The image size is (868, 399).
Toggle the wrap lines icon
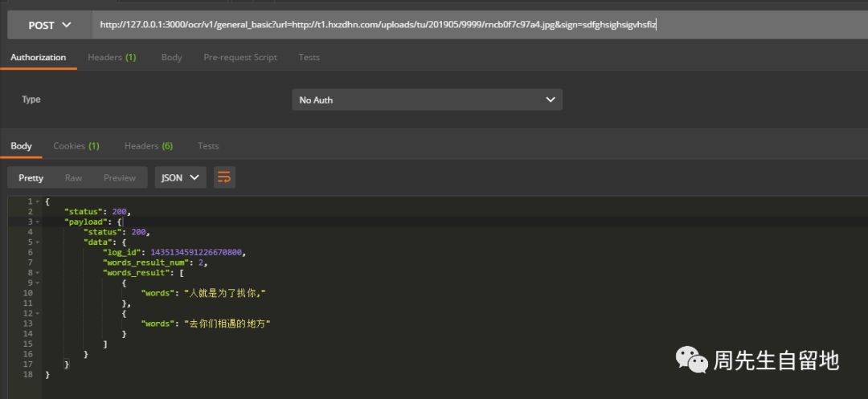[224, 177]
